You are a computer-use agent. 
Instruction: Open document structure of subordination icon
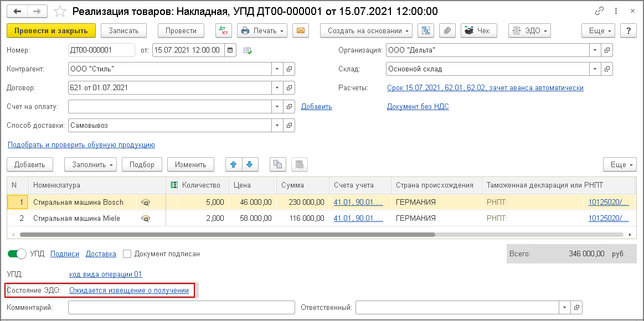[x=425, y=30]
